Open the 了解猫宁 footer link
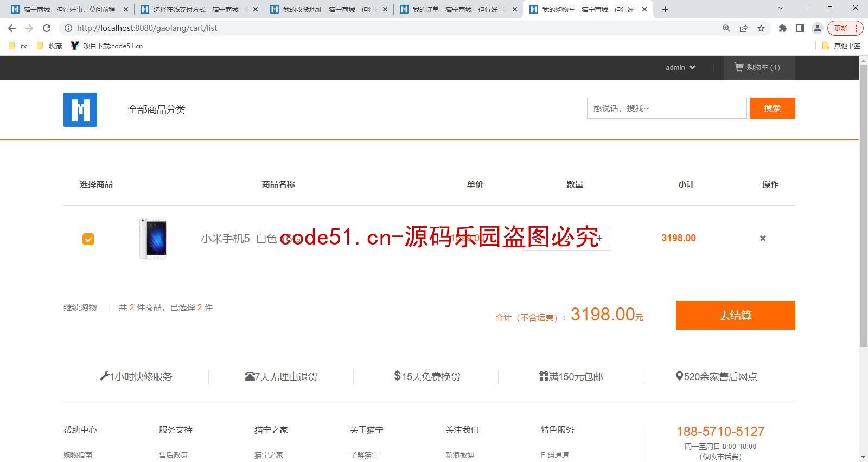The width and height of the screenshot is (868, 462). coord(364,455)
